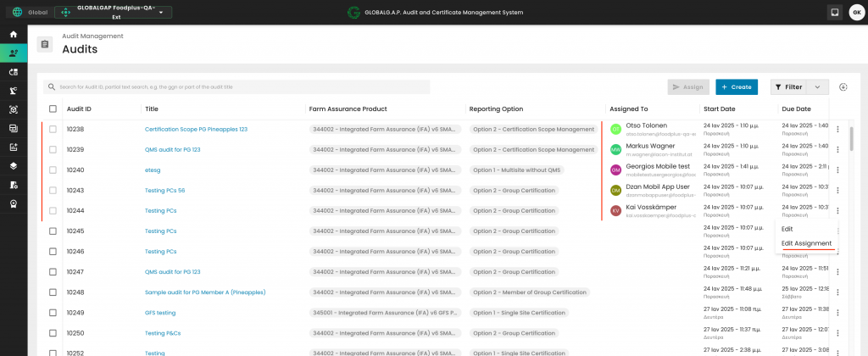
Task: Open the three-dot menu for audit 10240
Action: pos(837,170)
